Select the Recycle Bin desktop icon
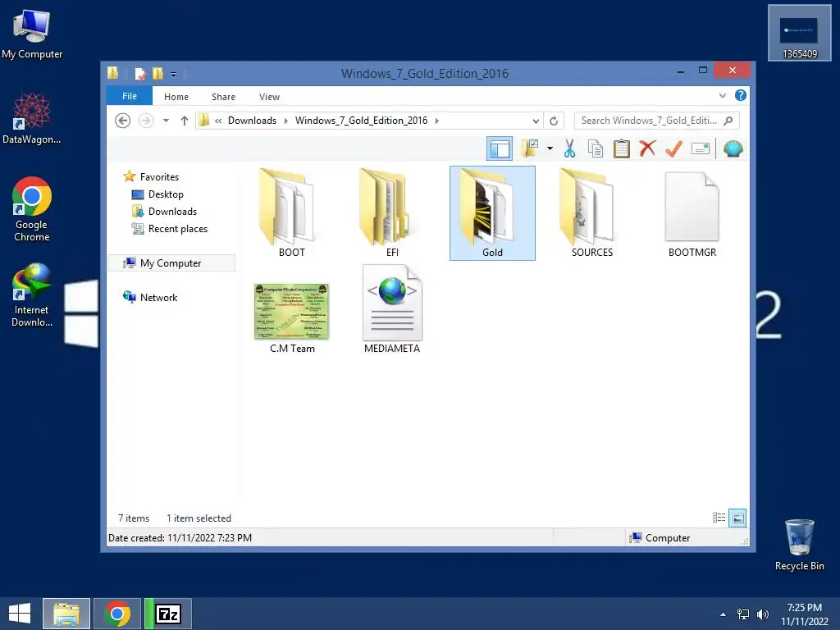 tap(799, 545)
